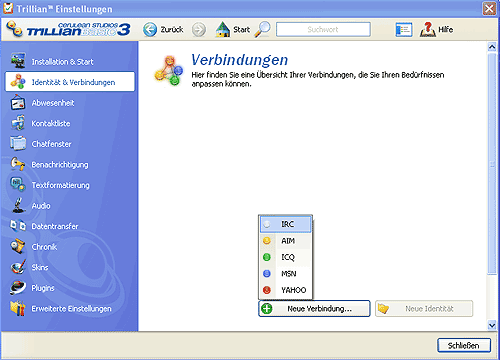The image size is (500, 360).
Task: Choose AIM from the connection menu
Action: pyautogui.click(x=286, y=240)
